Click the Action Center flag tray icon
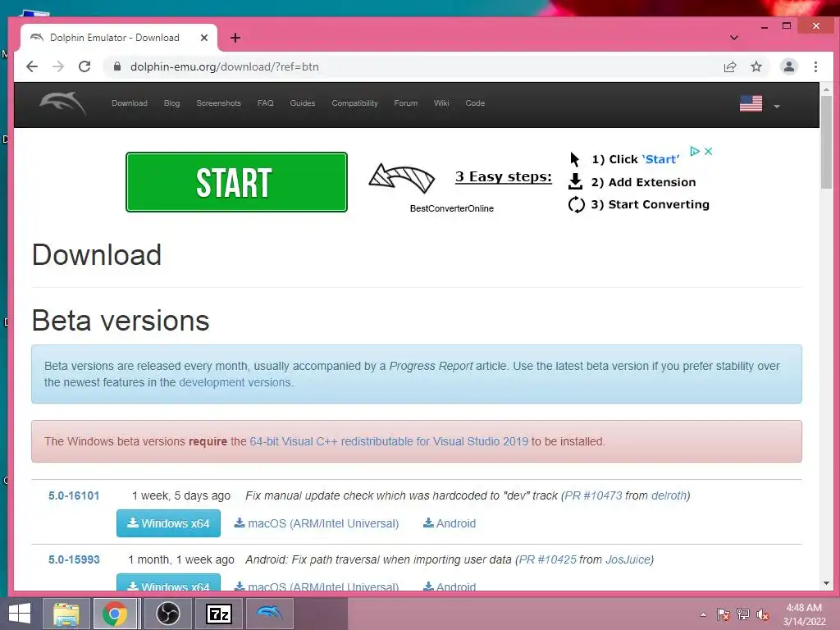The height and width of the screenshot is (630, 840). (724, 614)
